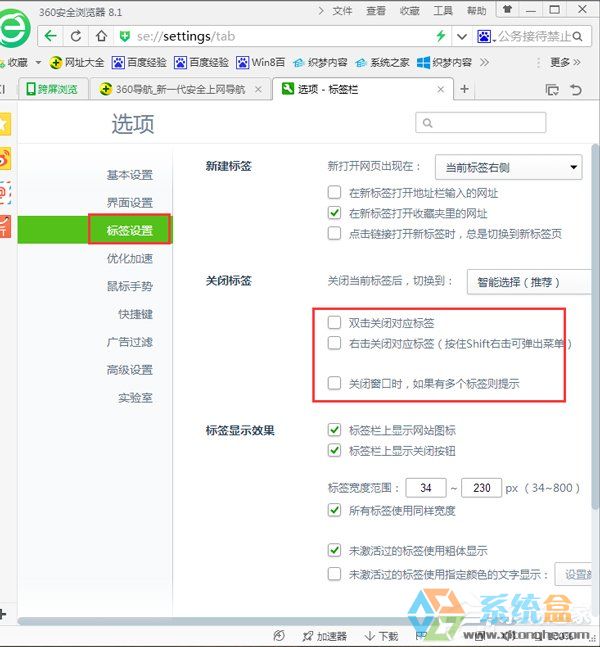Viewport: 600px width, 647px height.
Task: Select 基本设置 in the settings menu
Action: 130,175
